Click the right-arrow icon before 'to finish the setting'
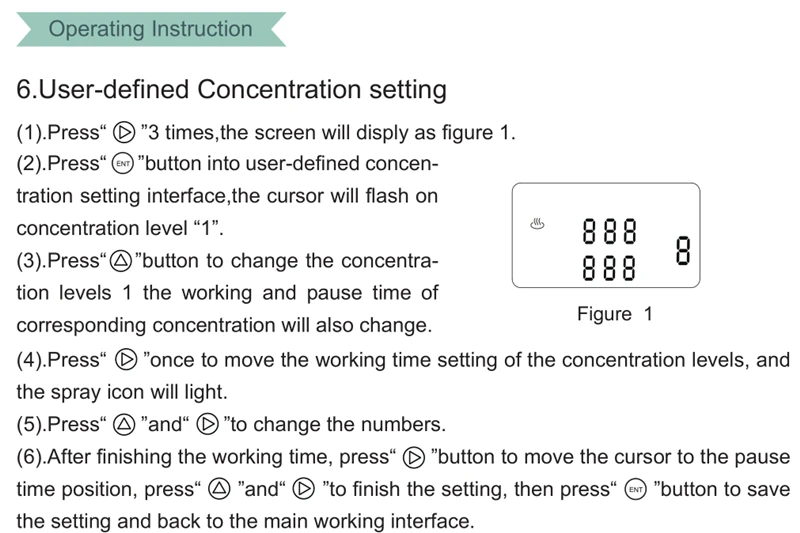The width and height of the screenshot is (800, 533). click(x=304, y=489)
